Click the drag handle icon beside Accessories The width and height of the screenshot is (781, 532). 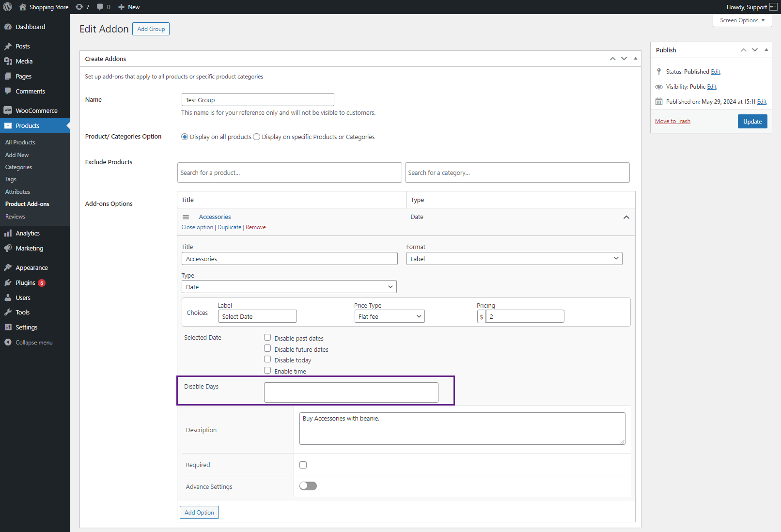[x=186, y=217]
